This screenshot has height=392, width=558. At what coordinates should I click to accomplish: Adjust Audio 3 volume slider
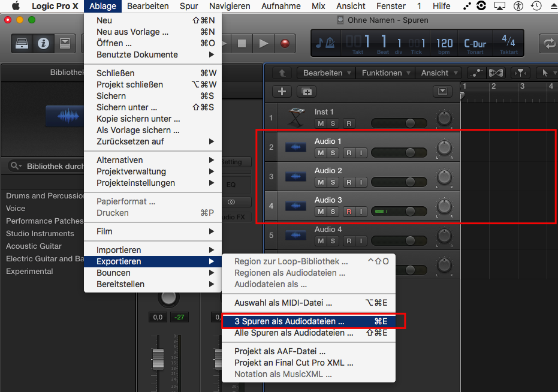pos(399,212)
